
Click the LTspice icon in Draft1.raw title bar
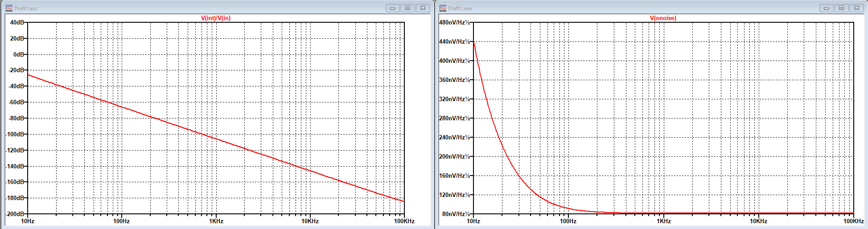pyautogui.click(x=443, y=8)
